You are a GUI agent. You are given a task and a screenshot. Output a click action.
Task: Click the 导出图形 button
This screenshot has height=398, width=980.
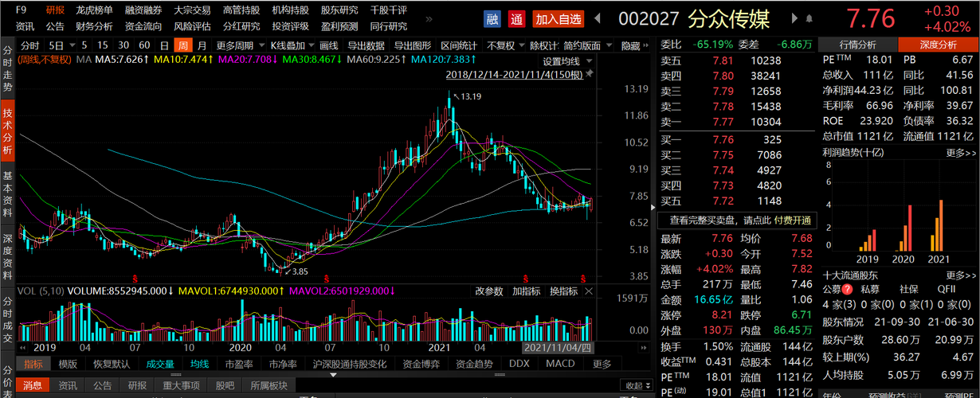point(413,45)
